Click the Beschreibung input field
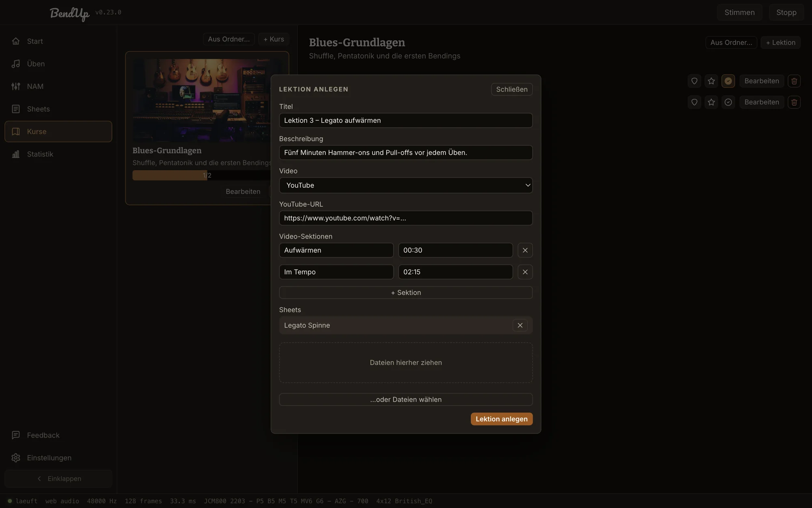The width and height of the screenshot is (812, 508). [406, 152]
